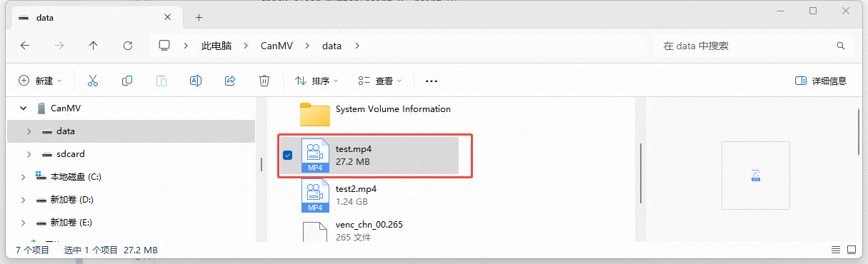Open the 排序 sort dropdown
Image resolution: width=868 pixels, height=264 pixels.
point(316,81)
